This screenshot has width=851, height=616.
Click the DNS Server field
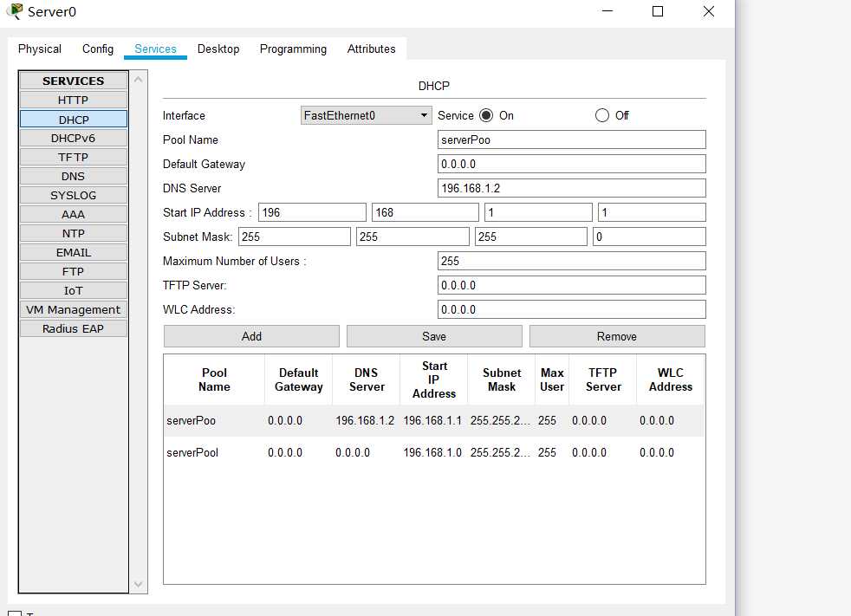click(x=571, y=188)
